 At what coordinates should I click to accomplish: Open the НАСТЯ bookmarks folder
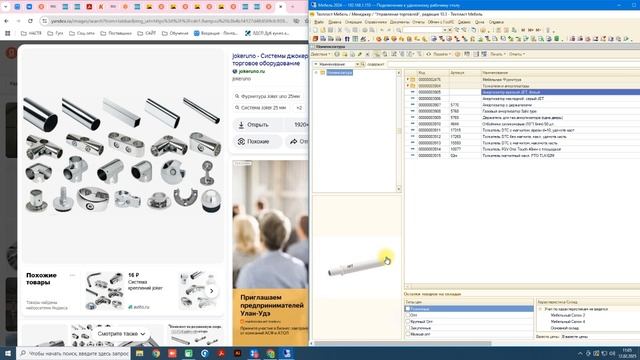[x=31, y=33]
